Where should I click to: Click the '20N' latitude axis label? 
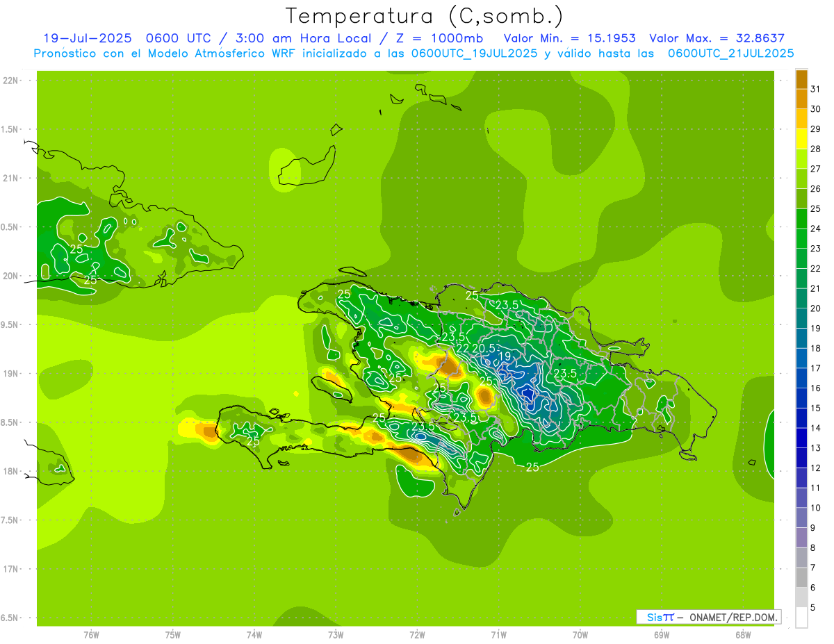[x=11, y=276]
